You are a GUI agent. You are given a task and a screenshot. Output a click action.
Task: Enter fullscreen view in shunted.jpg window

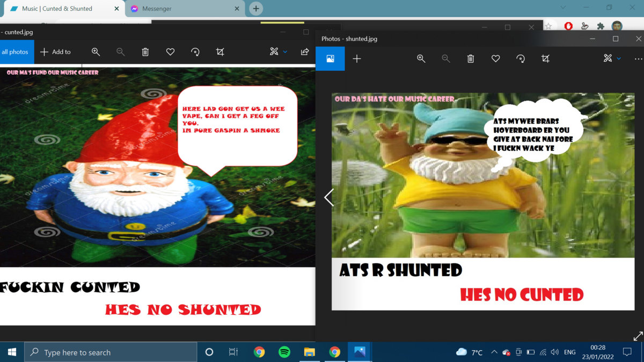pyautogui.click(x=638, y=336)
